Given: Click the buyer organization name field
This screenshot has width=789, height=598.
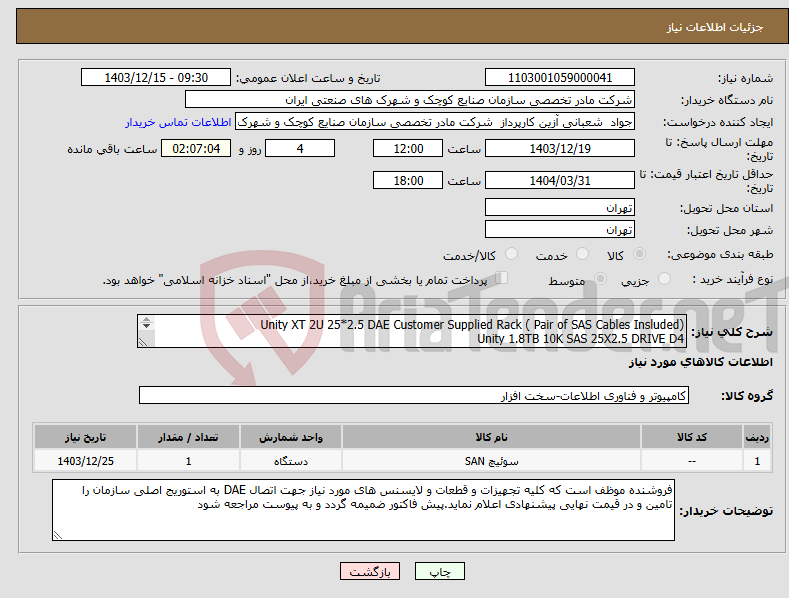Looking at the screenshot, I should pyautogui.click(x=410, y=100).
